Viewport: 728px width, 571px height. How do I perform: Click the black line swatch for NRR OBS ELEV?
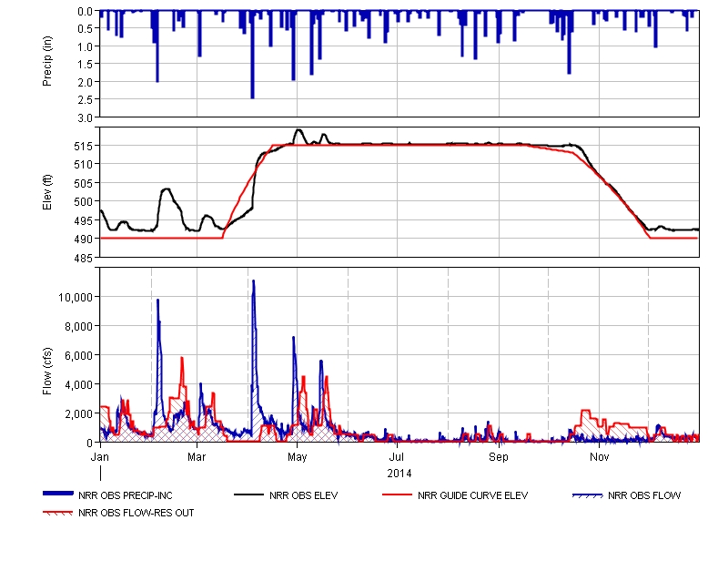[x=248, y=495]
